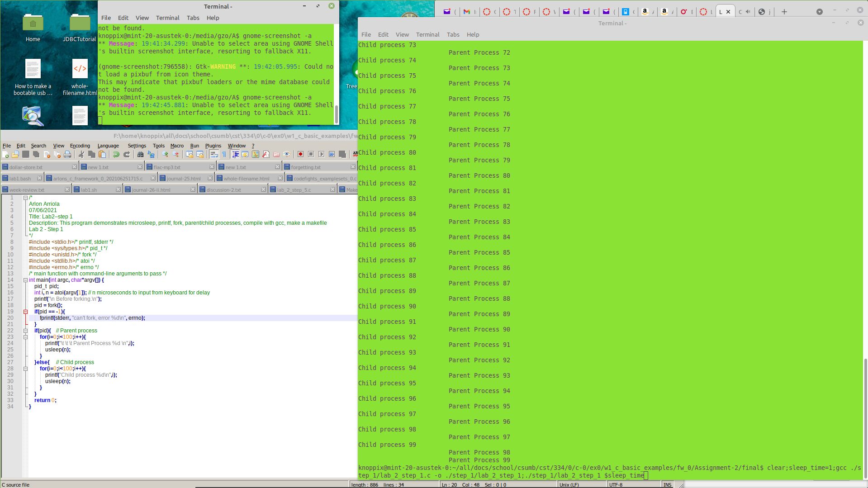The image size is (868, 488).
Task: Open the Encoding menu in Notepad++
Action: [80, 146]
